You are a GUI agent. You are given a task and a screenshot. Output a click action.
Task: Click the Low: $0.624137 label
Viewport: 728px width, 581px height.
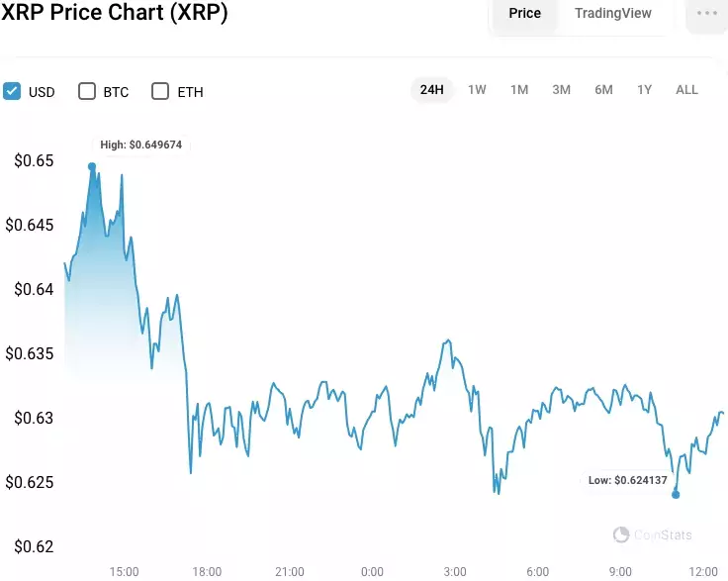[x=628, y=480]
